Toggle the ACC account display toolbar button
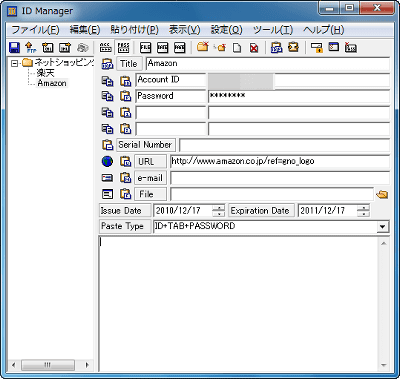Image resolution: width=400 pixels, height=379 pixels. click(x=106, y=47)
